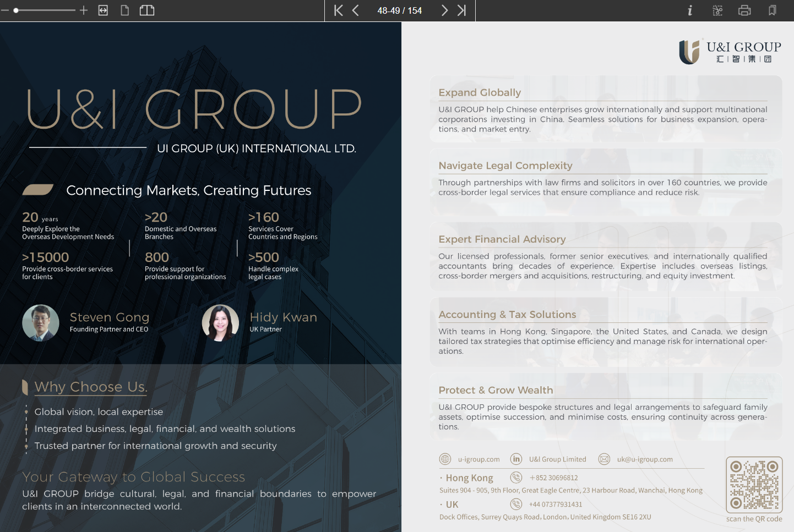This screenshot has width=794, height=532.
Task: Open the u-igroup.com website link
Action: click(x=478, y=459)
